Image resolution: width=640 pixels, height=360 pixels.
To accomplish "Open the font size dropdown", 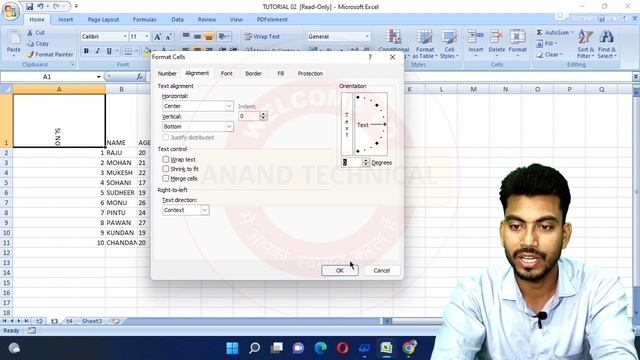I will pos(147,37).
